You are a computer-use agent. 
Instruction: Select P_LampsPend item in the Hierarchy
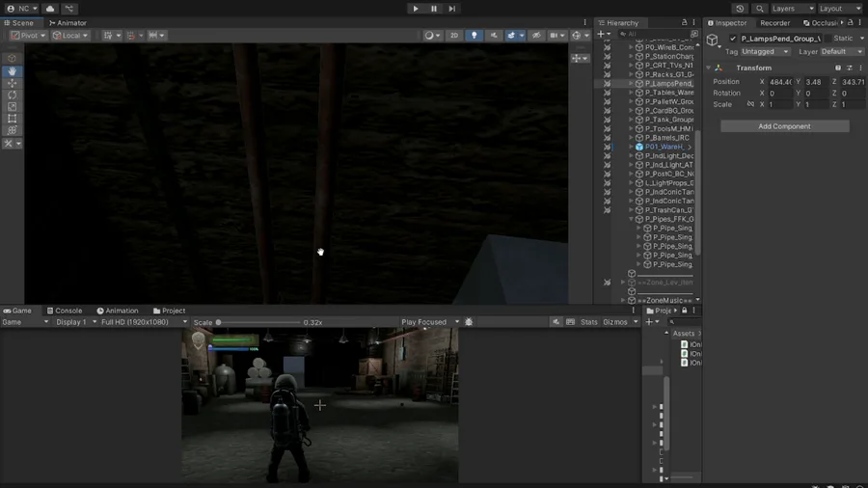[668, 84]
